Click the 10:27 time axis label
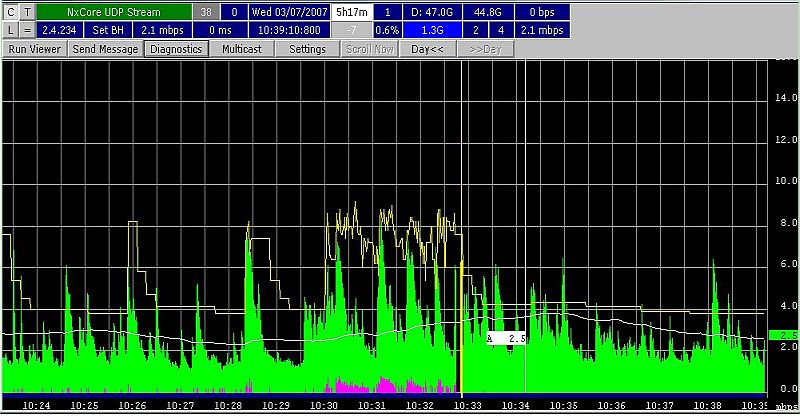Viewport: 800px width, 416px height. (180, 405)
